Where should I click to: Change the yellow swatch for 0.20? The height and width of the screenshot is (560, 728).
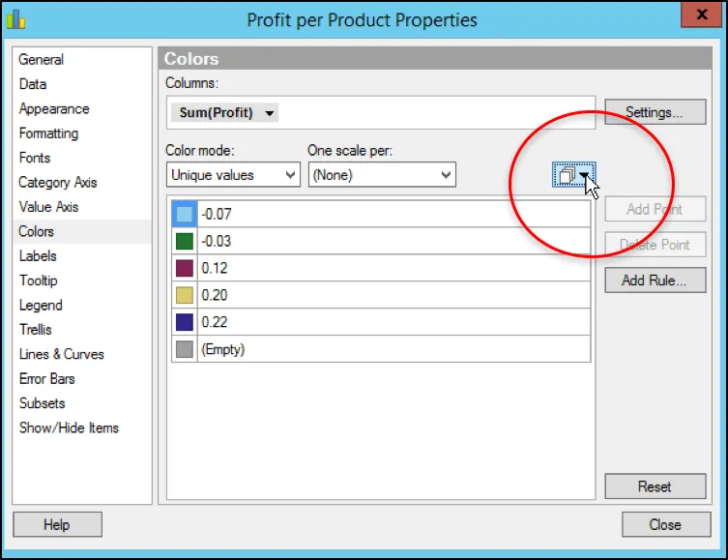185,295
